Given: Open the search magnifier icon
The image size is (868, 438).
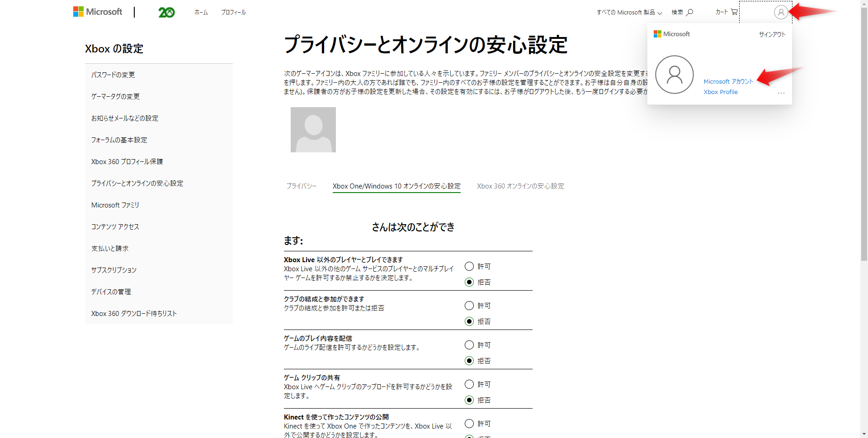Looking at the screenshot, I should pos(689,12).
